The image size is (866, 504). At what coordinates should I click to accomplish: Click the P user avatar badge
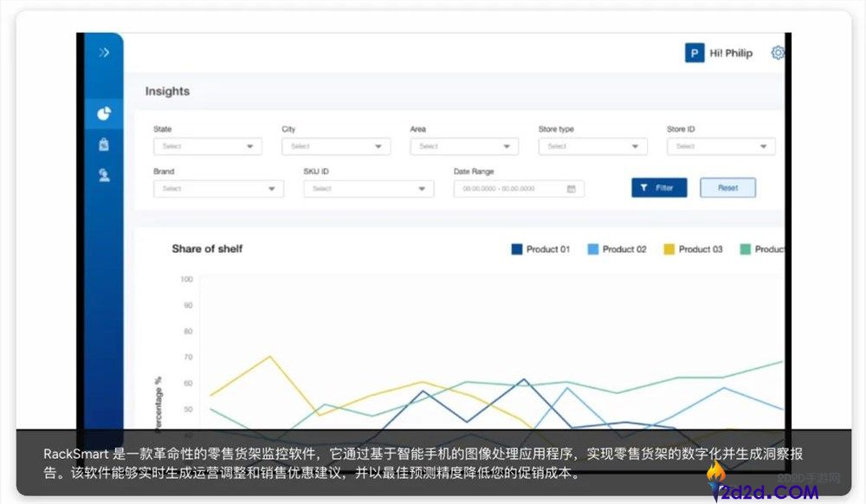(x=695, y=53)
